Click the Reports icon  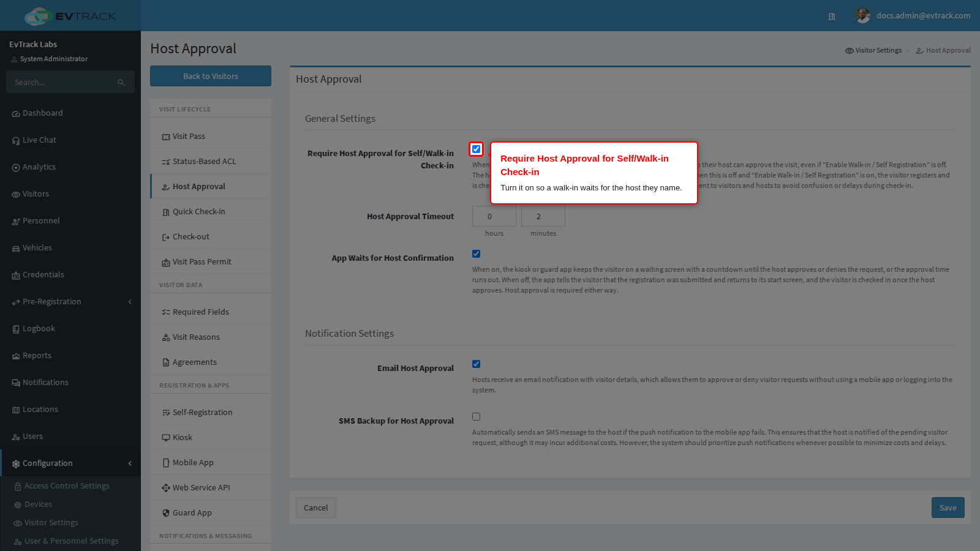16,356
